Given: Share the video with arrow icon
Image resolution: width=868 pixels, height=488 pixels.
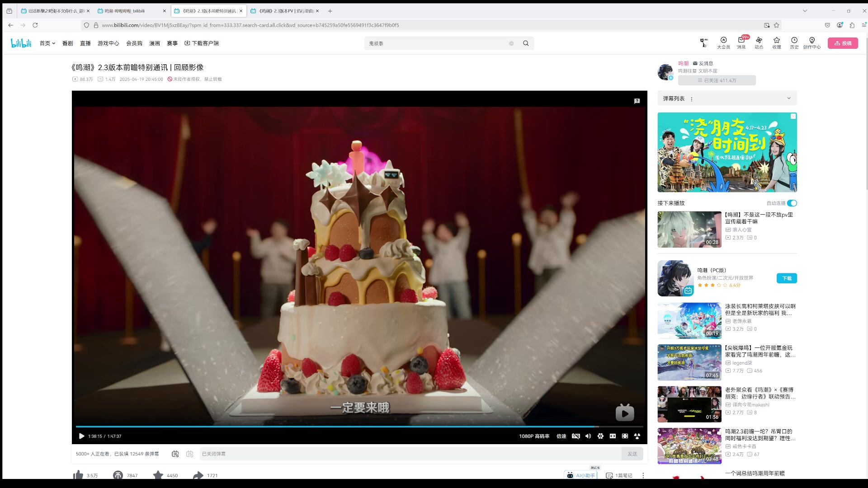Looking at the screenshot, I should pyautogui.click(x=198, y=475).
